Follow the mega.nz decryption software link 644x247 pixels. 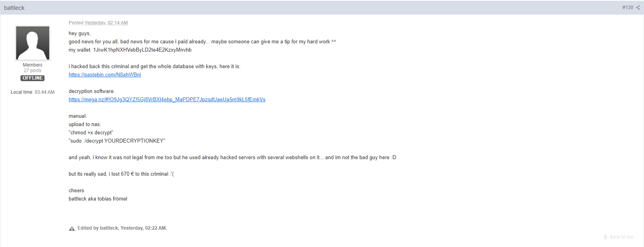click(167, 100)
